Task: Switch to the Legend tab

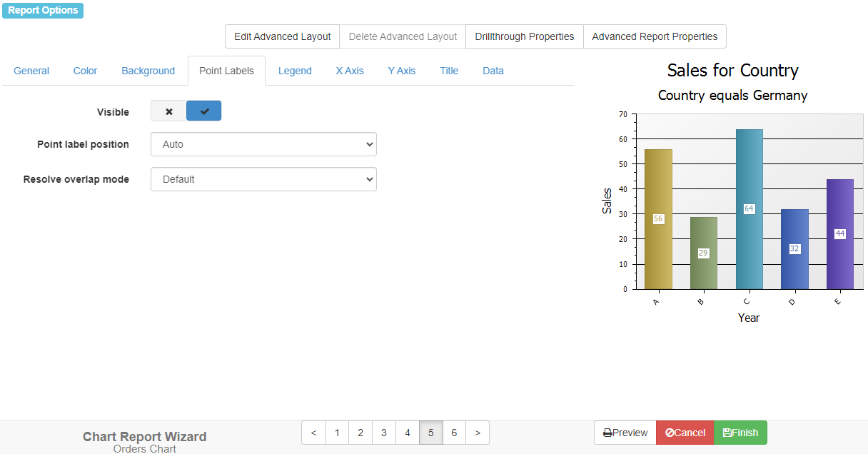Action: click(295, 71)
